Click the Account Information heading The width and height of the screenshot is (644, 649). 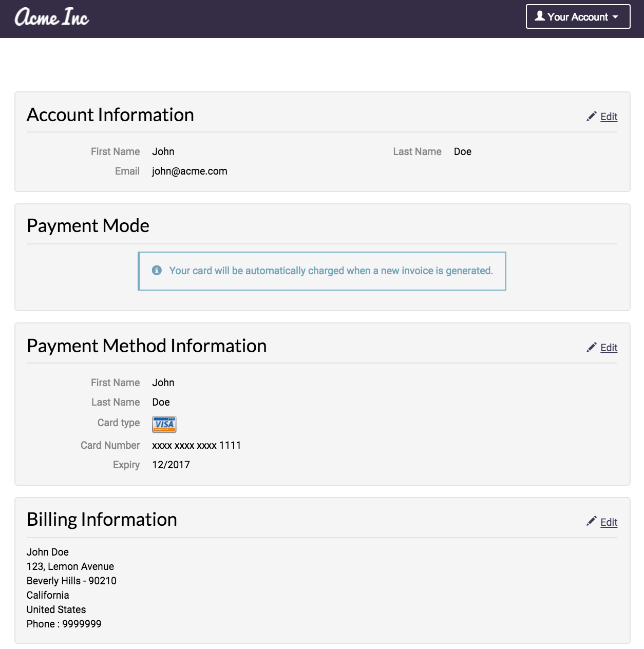[x=110, y=115]
